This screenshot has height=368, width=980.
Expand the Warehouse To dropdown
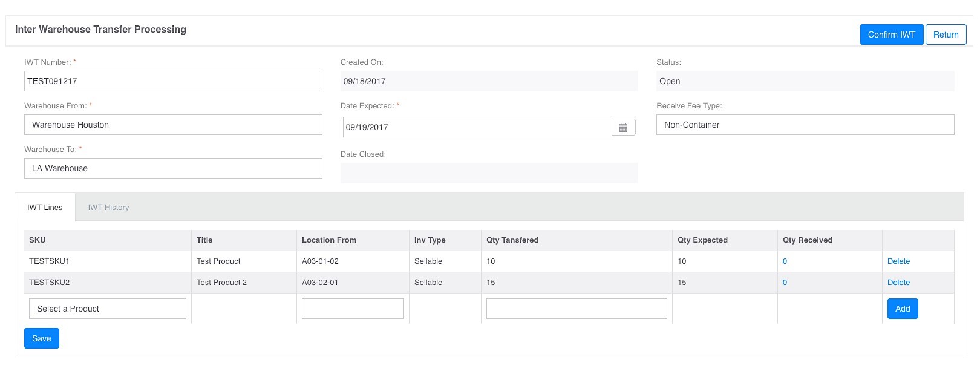point(173,168)
